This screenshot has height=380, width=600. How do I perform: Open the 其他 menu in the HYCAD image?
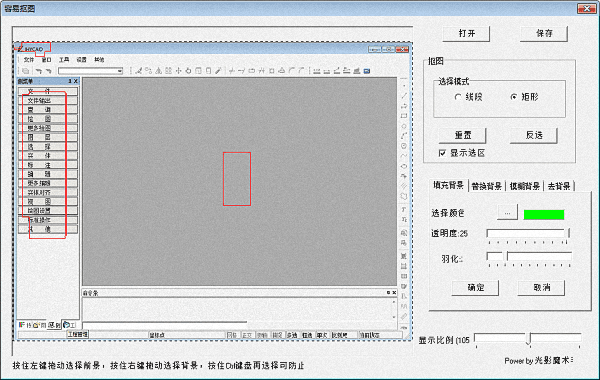click(x=99, y=60)
